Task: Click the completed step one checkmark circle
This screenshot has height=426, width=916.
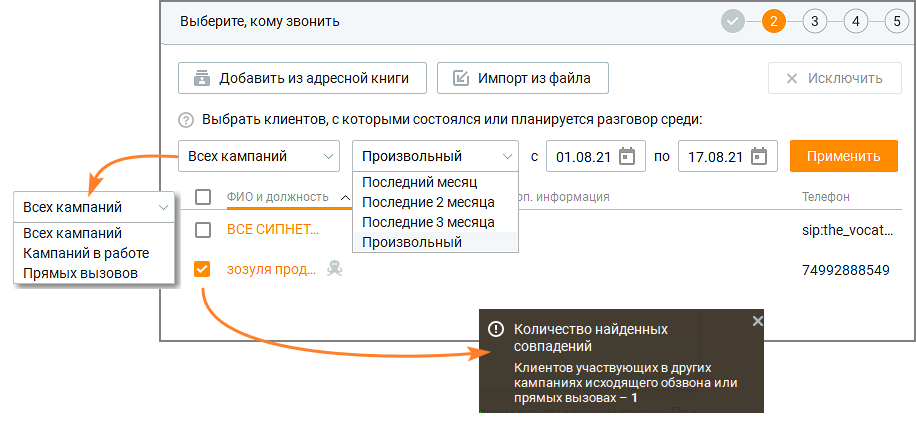Action: (x=733, y=22)
